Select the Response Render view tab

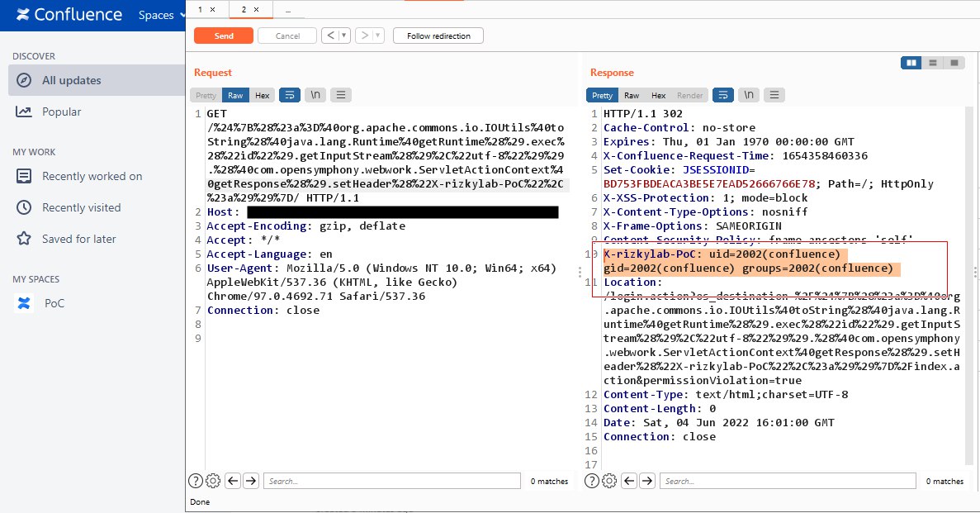[x=690, y=95]
